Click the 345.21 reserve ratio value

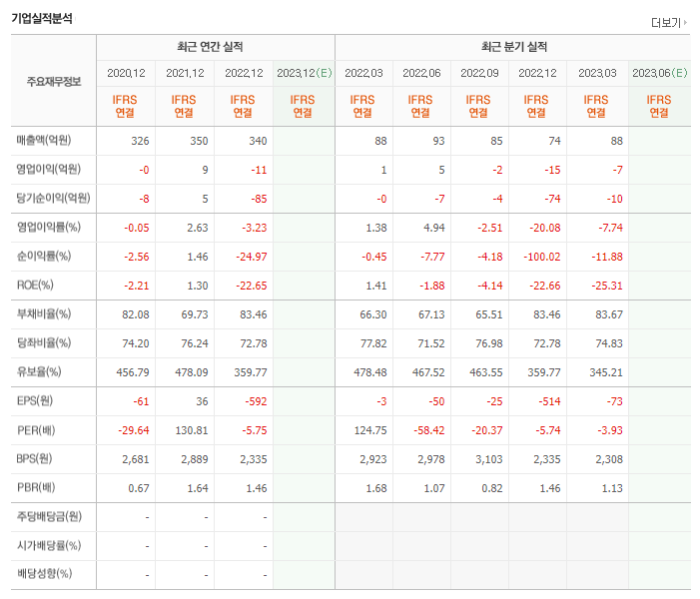tap(606, 372)
